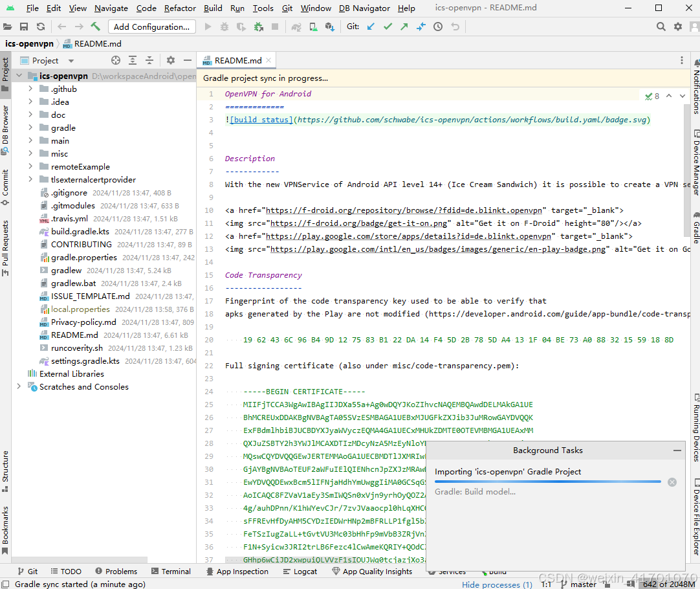Locate opened file with crosshair icon

[116, 60]
